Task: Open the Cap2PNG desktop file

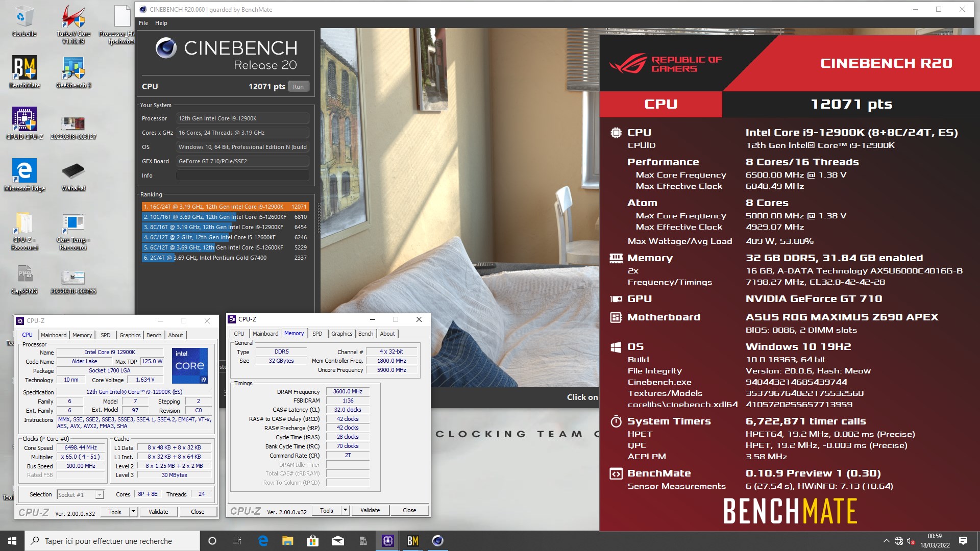Action: click(24, 279)
